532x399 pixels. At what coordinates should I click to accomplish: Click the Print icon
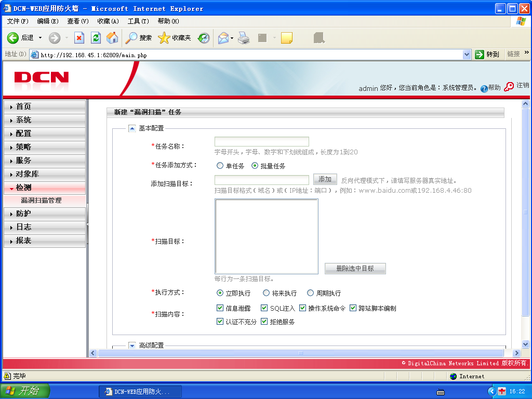coord(244,38)
